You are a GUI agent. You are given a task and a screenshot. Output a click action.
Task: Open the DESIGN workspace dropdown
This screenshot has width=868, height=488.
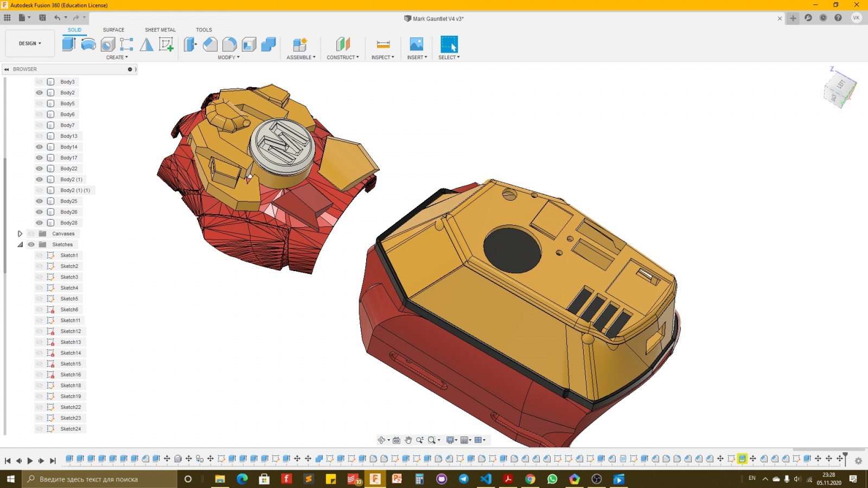(x=30, y=43)
